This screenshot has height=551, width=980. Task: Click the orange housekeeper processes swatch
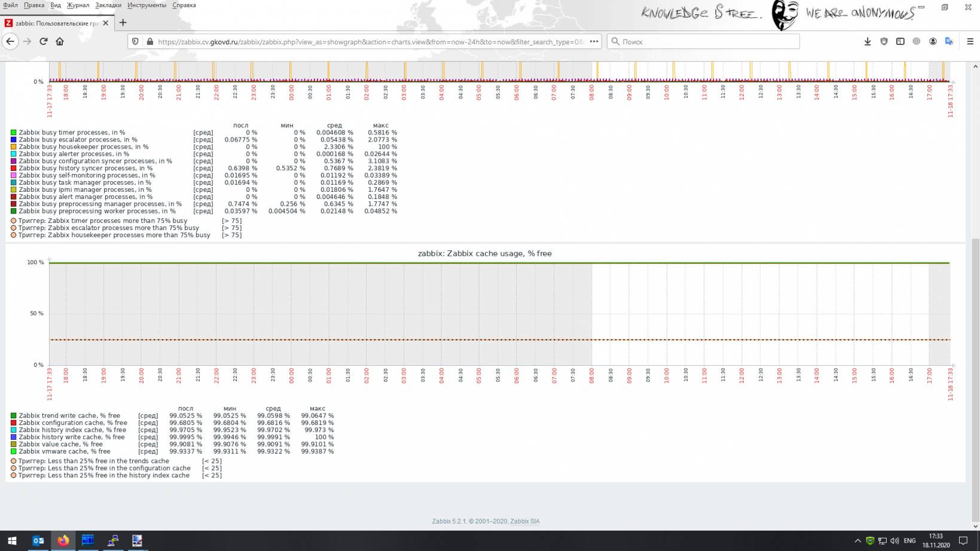14,147
